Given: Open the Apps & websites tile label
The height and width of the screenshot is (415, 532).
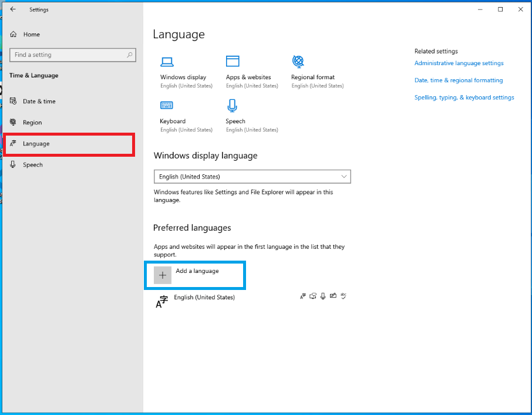Looking at the screenshot, I should point(248,77).
